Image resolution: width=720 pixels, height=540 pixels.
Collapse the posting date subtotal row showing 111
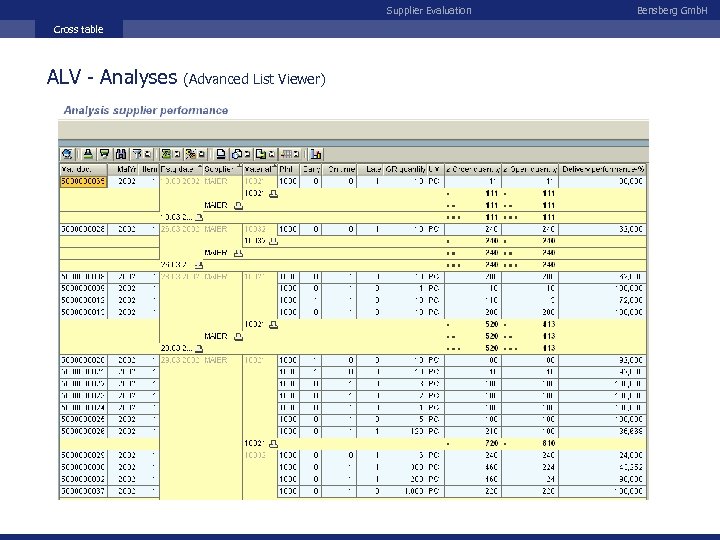click(199, 217)
